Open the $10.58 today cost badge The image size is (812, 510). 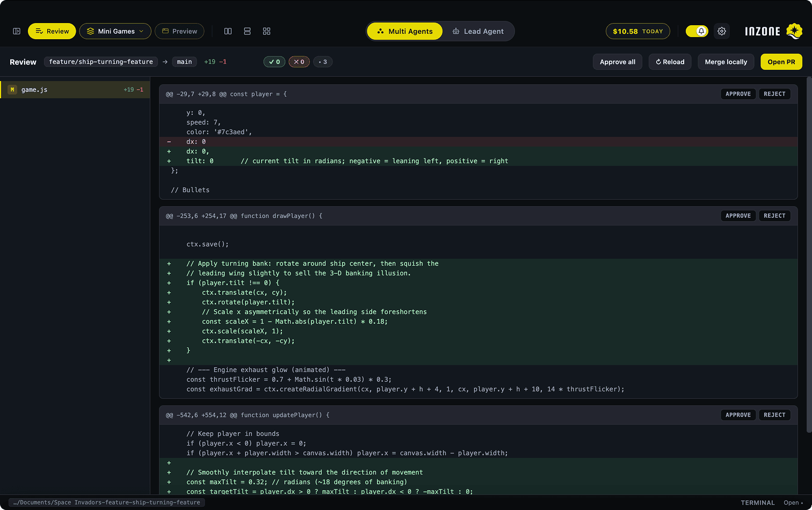coord(638,31)
